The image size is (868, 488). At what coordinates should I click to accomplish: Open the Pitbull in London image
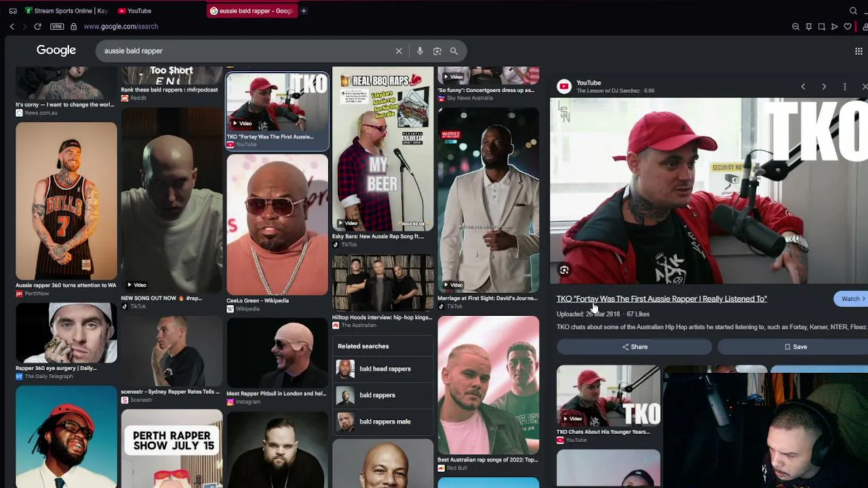(x=277, y=352)
